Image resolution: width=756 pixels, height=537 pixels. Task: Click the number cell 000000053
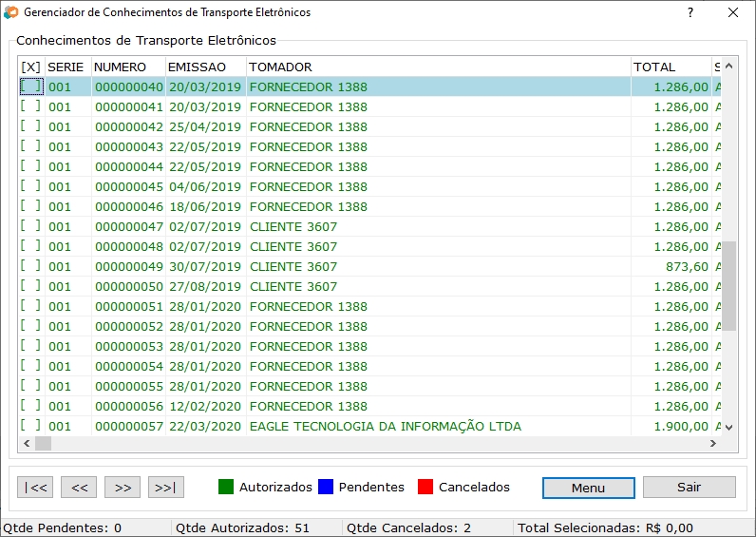[129, 346]
